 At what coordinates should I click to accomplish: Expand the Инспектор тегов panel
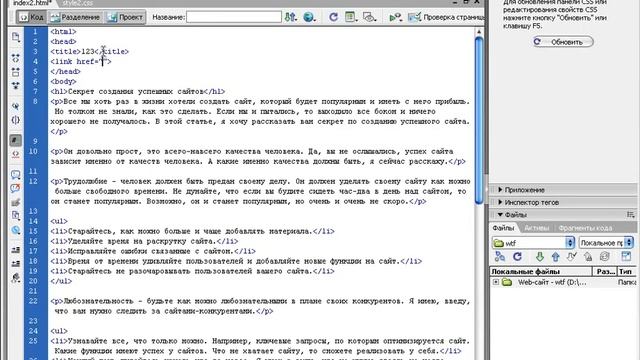[531, 202]
